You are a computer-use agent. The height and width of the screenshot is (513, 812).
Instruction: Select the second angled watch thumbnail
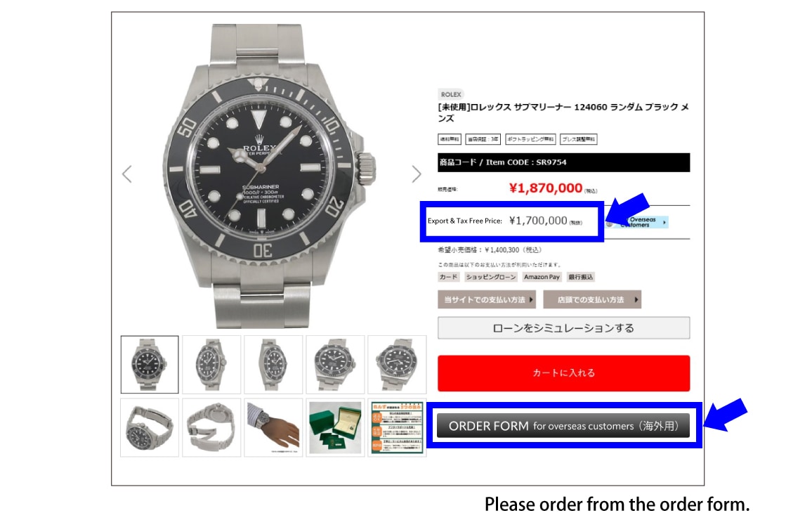pos(211,364)
